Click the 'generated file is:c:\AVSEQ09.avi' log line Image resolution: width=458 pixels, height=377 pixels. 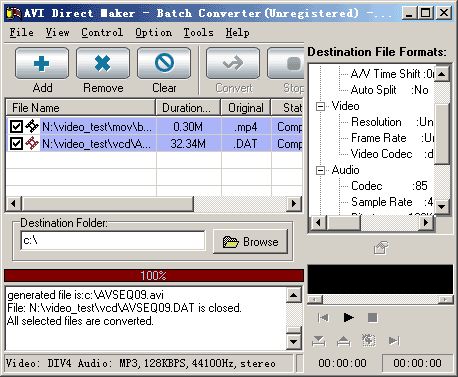85,295
